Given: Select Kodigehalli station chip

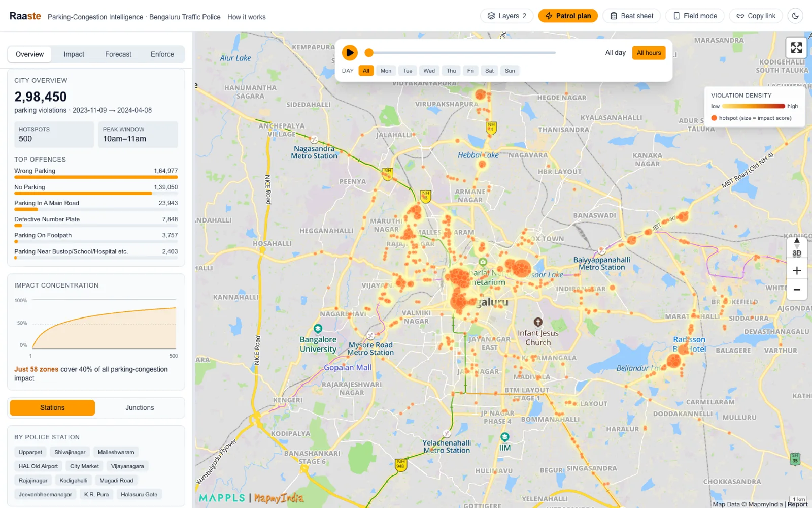Looking at the screenshot, I should [x=74, y=481].
